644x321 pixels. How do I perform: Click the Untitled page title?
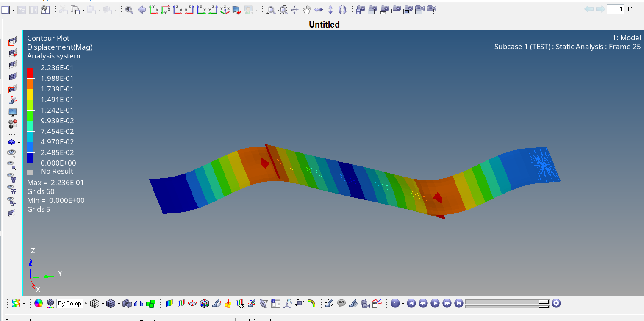pos(324,25)
